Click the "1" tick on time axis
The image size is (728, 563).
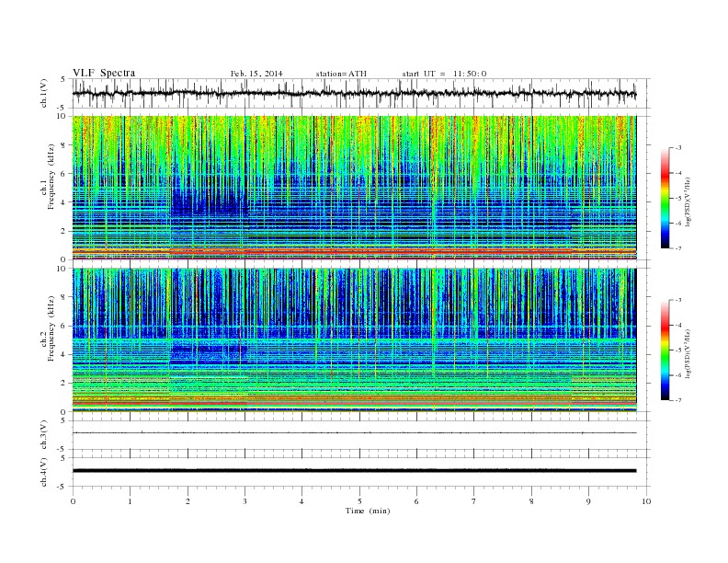130,501
